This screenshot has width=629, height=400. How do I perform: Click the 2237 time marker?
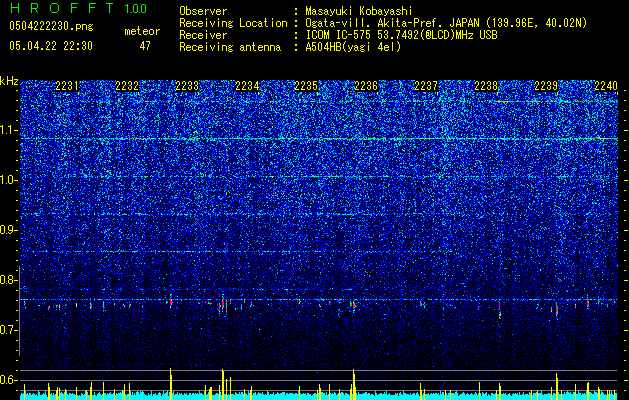tap(426, 86)
